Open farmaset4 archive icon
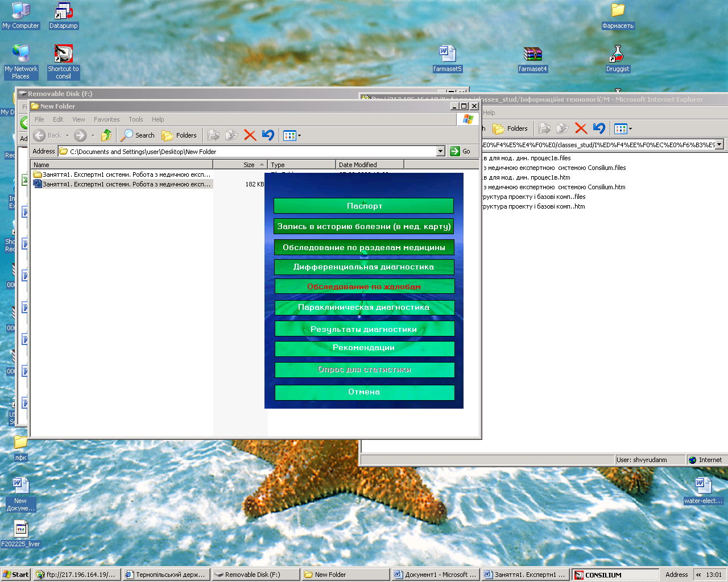This screenshot has height=582, width=728. click(533, 59)
